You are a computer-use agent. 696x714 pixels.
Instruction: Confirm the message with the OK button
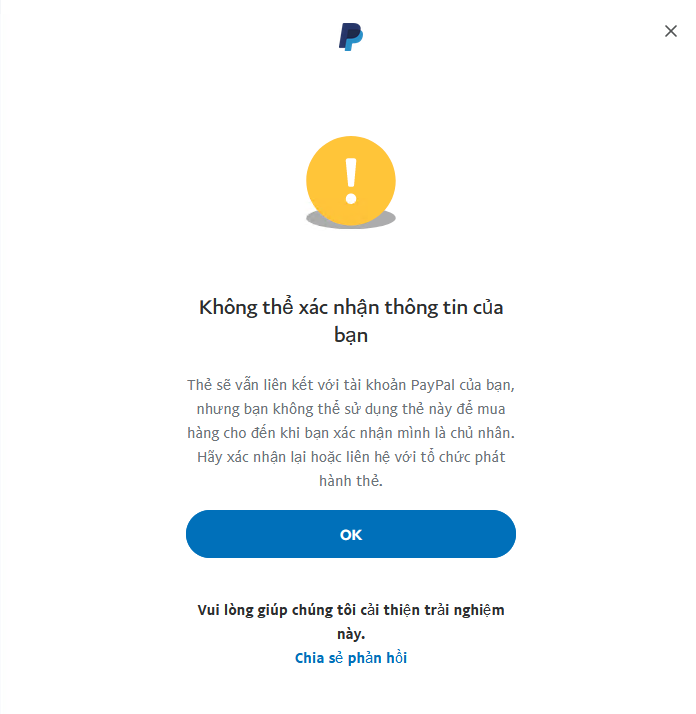click(x=351, y=534)
